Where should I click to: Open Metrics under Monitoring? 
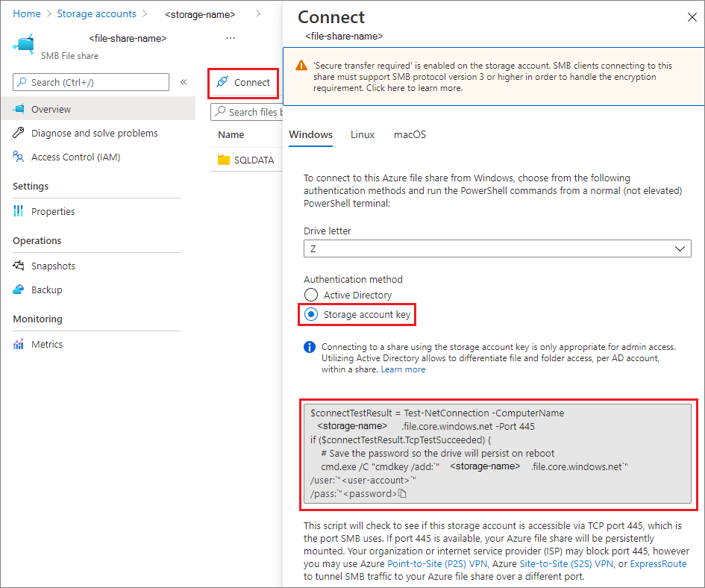tap(46, 344)
